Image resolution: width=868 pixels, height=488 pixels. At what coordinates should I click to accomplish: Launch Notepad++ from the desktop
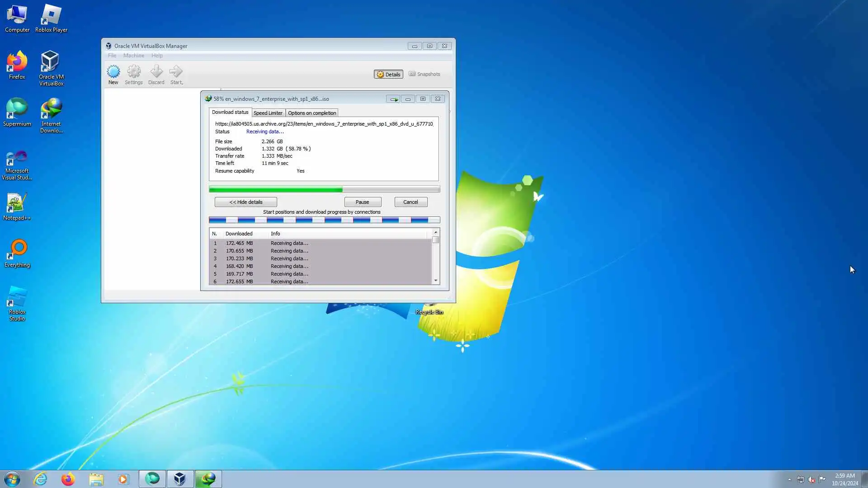coord(17,206)
